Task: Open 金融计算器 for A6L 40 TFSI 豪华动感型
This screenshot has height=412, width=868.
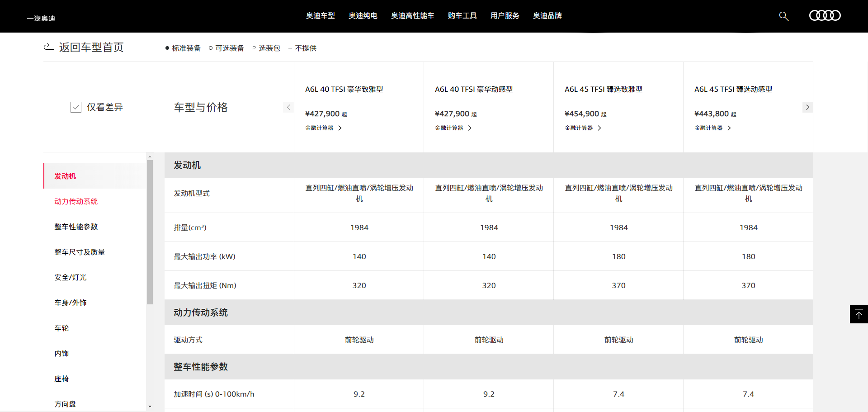Action: click(453, 128)
